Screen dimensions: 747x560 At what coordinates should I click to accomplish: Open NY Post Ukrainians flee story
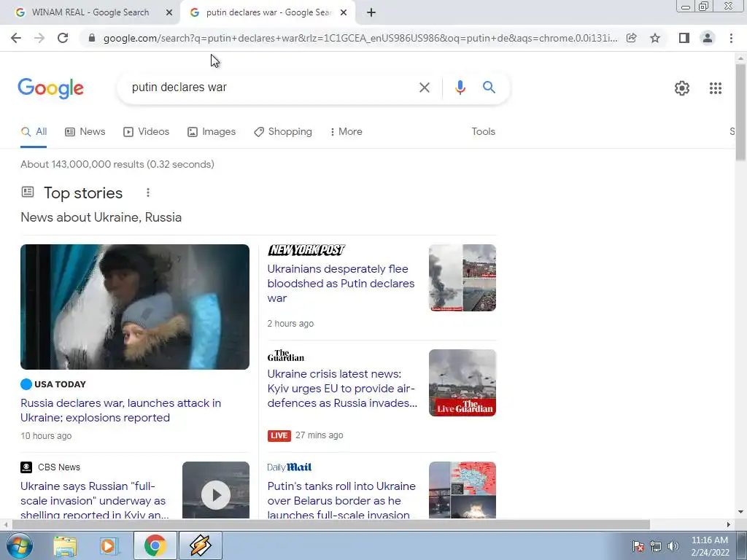(x=341, y=284)
